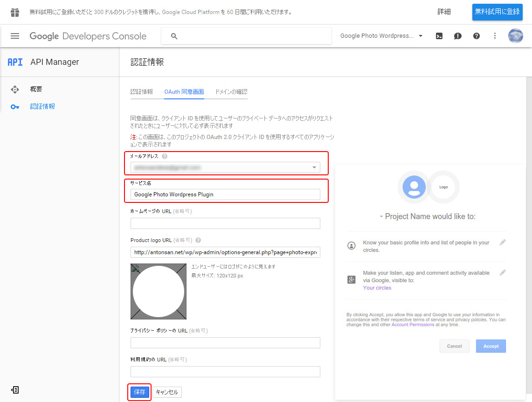532x402 pixels.
Task: Click pencil icon for listen, app activity
Action: tap(503, 272)
